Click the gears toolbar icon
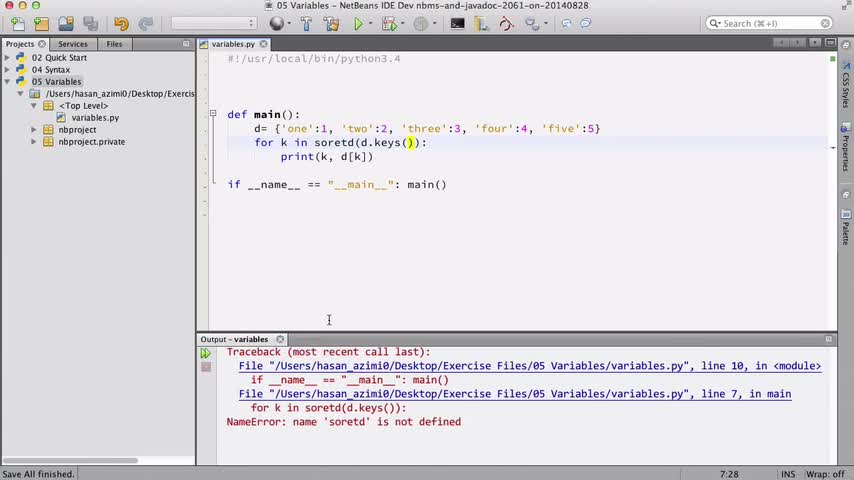This screenshot has width=854, height=480. (532, 23)
